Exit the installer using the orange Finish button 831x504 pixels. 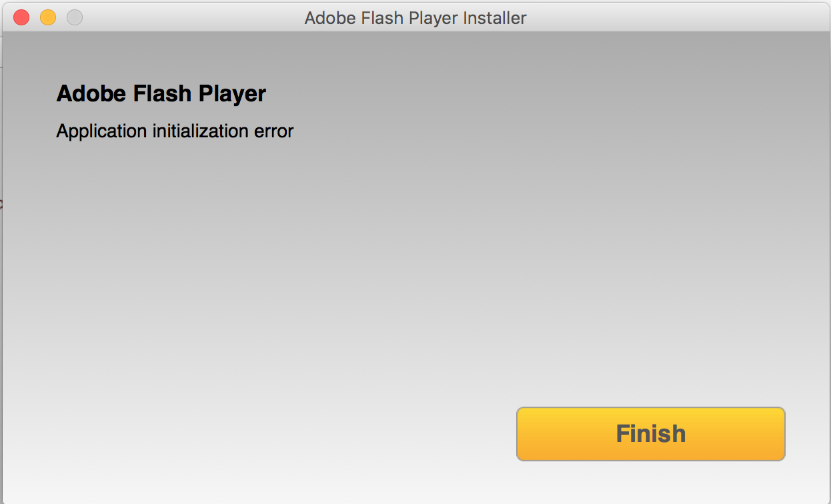click(x=650, y=433)
